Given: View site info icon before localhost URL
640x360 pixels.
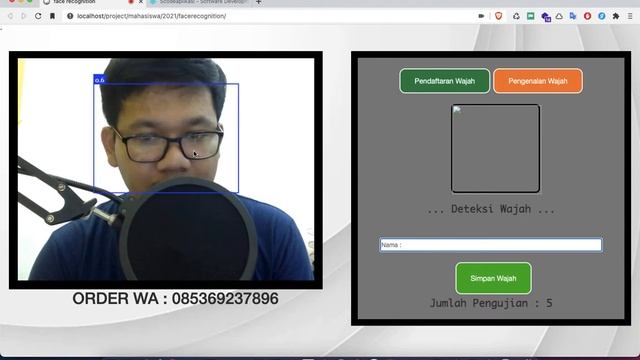Looking at the screenshot, I should click(x=70, y=16).
